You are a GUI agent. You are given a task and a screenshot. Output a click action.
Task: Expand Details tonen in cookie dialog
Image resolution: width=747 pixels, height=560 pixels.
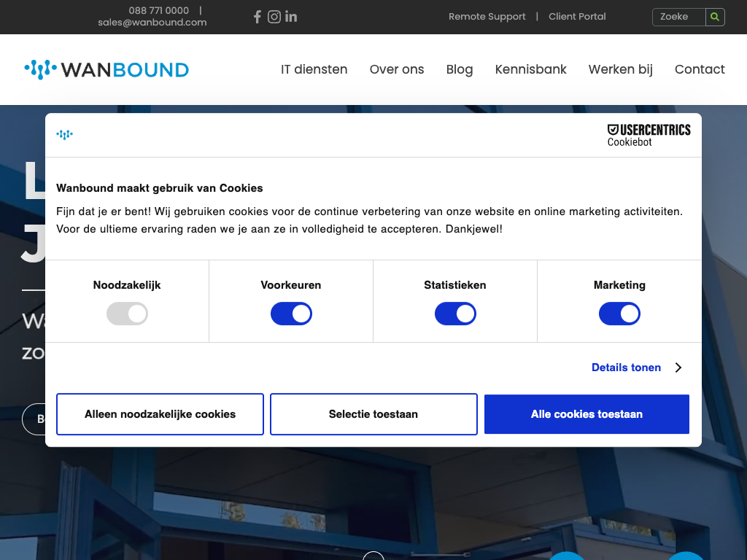coord(626,367)
